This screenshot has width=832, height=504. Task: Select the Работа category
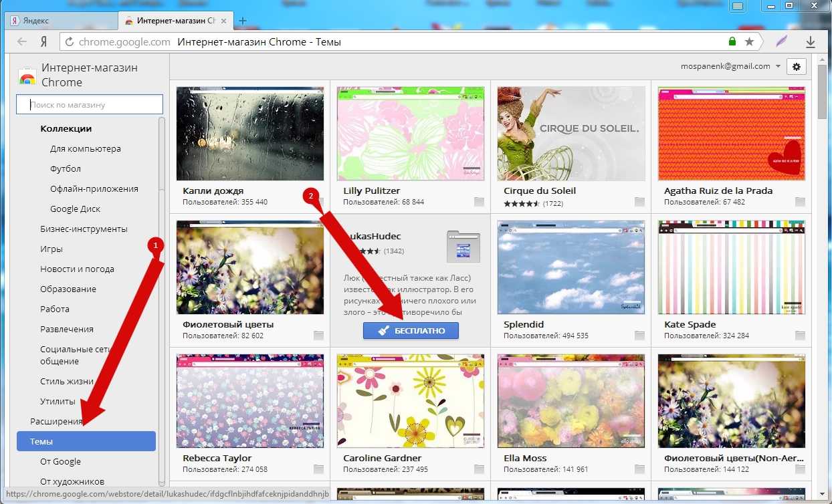click(55, 309)
